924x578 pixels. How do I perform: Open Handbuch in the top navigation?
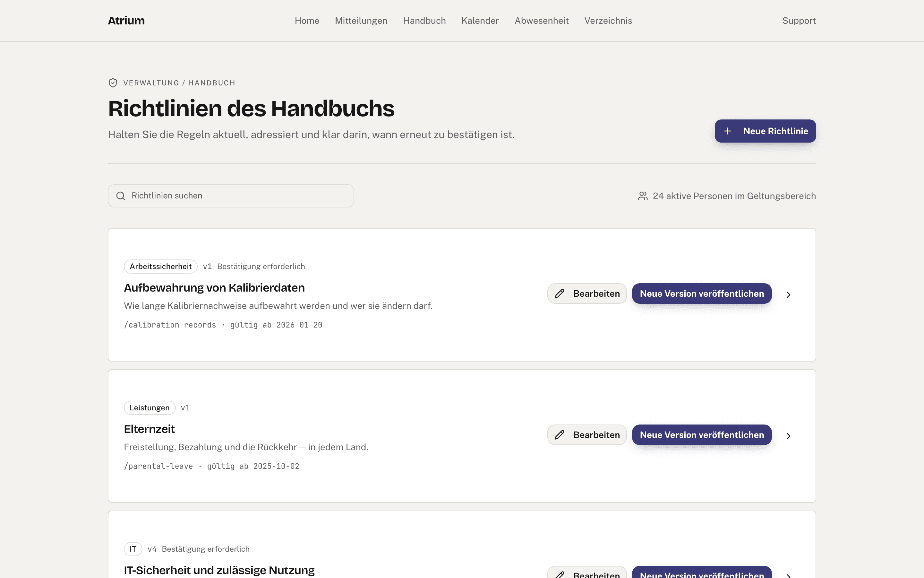[x=424, y=21]
